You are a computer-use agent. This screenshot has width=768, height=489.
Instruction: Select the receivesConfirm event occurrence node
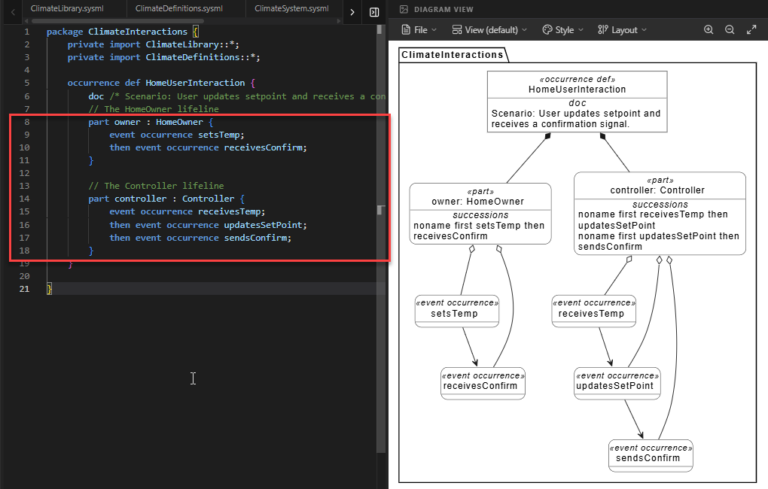click(x=482, y=383)
